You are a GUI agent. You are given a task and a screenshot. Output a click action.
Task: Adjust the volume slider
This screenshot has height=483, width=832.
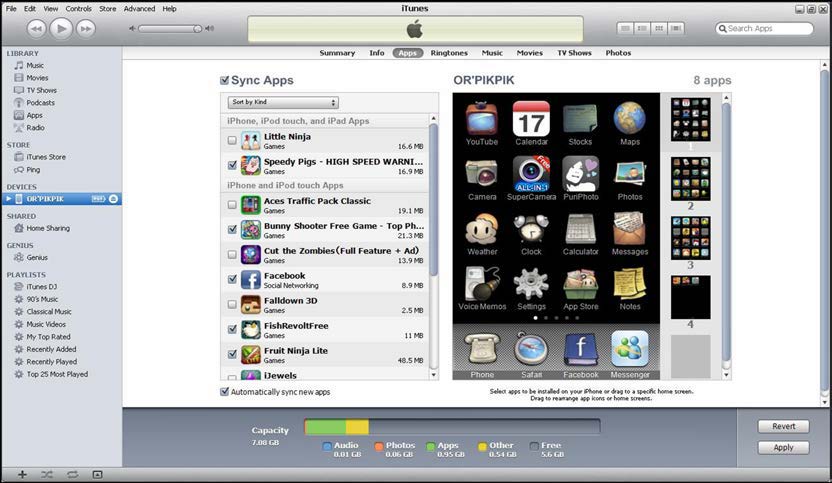tap(170, 29)
